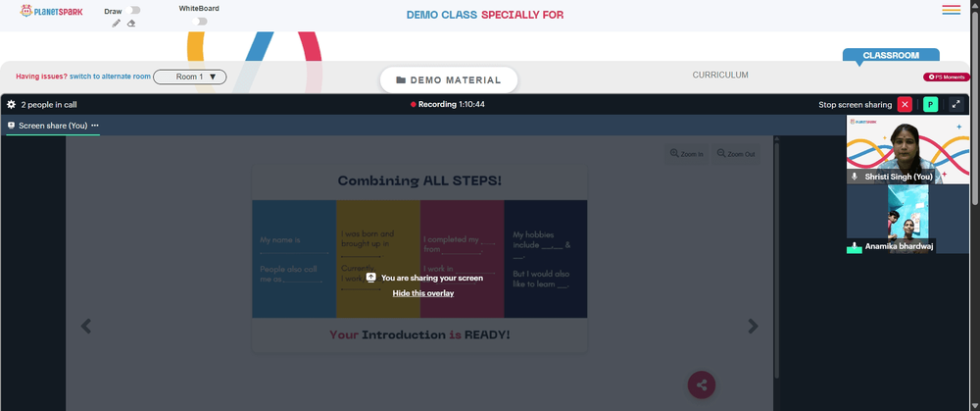This screenshot has height=411, width=980.
Task: Click the red stop sharing X button
Action: tap(905, 105)
